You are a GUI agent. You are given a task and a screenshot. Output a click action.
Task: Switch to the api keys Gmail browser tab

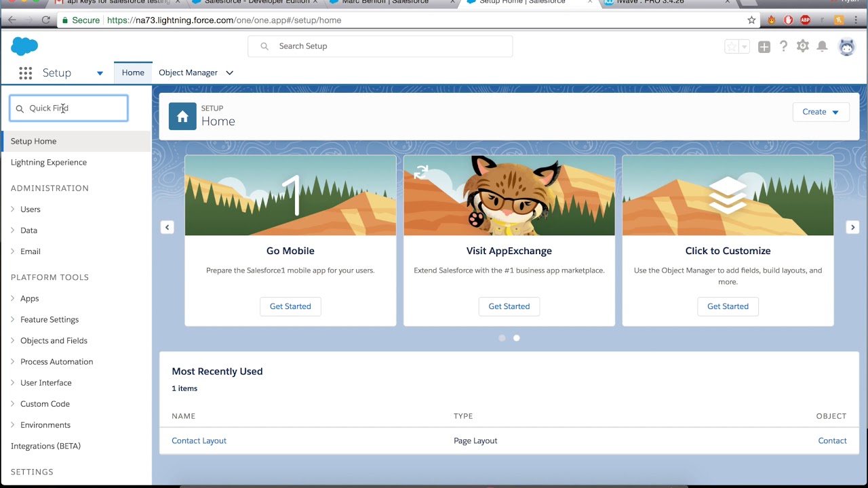[117, 3]
